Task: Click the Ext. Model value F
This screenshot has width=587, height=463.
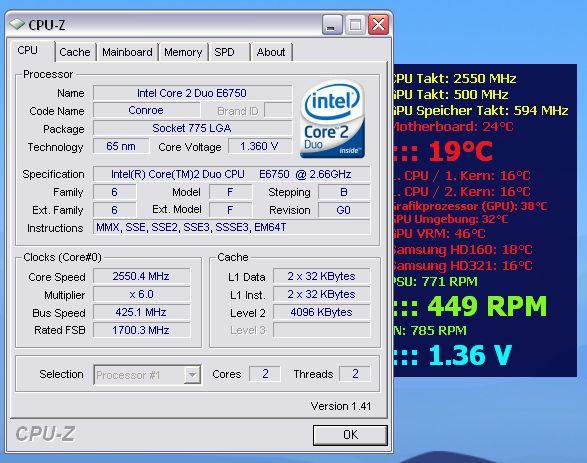Action: [x=230, y=210]
